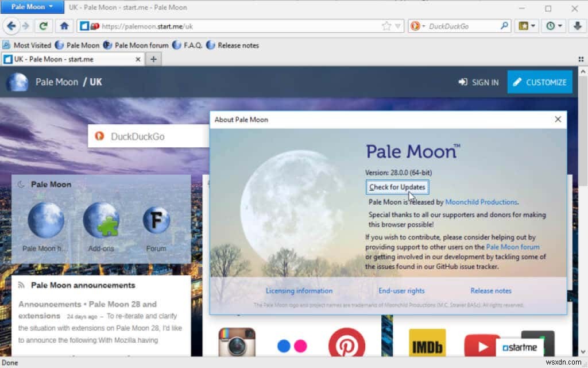
Task: Open the Add-ons puzzle globe icon
Action: point(101,220)
